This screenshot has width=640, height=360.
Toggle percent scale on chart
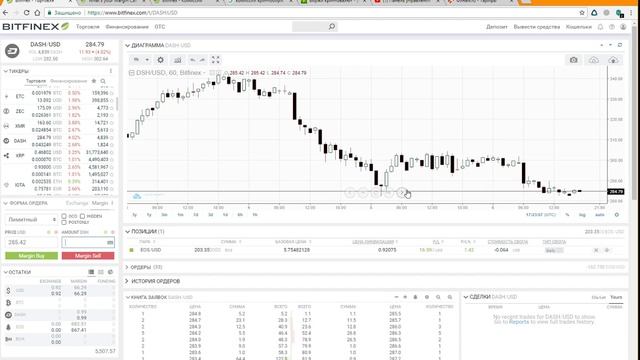[x=567, y=215]
